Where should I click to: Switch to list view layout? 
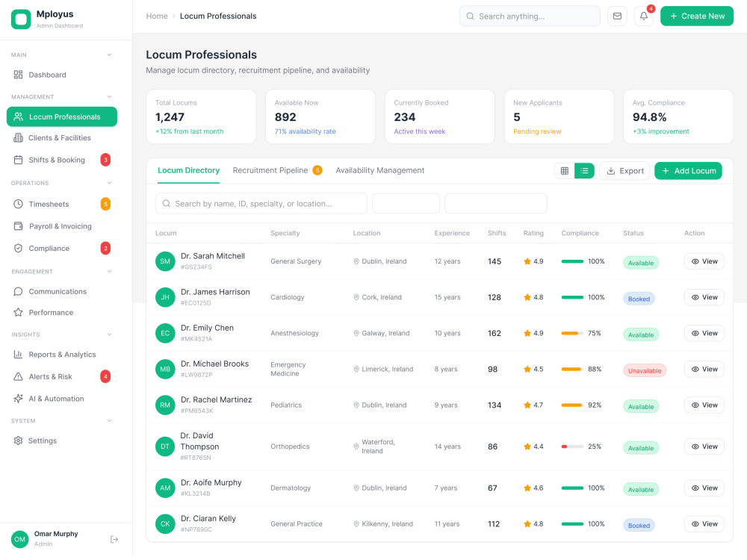coord(585,171)
